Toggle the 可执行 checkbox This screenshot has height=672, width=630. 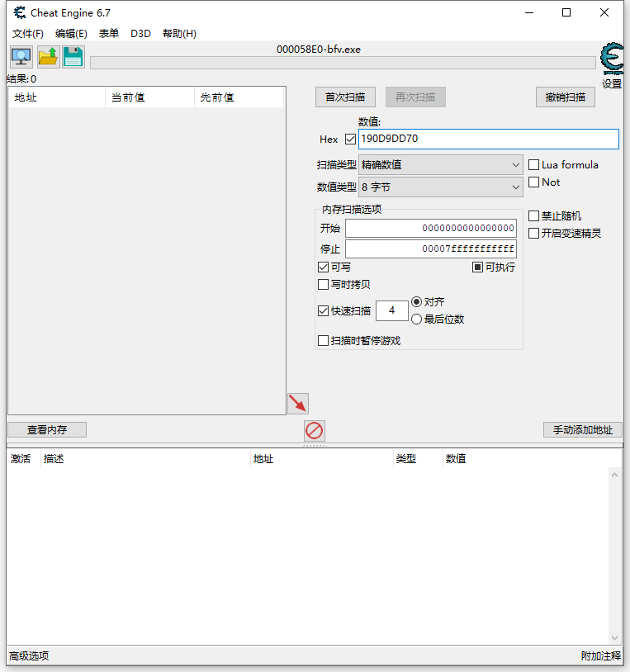(x=477, y=267)
